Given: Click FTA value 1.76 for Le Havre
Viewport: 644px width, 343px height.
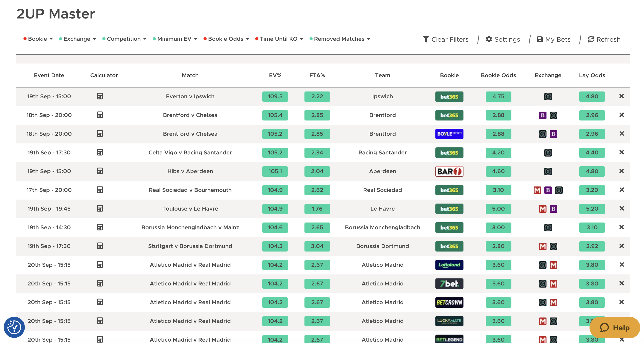Looking at the screenshot, I should [x=317, y=209].
